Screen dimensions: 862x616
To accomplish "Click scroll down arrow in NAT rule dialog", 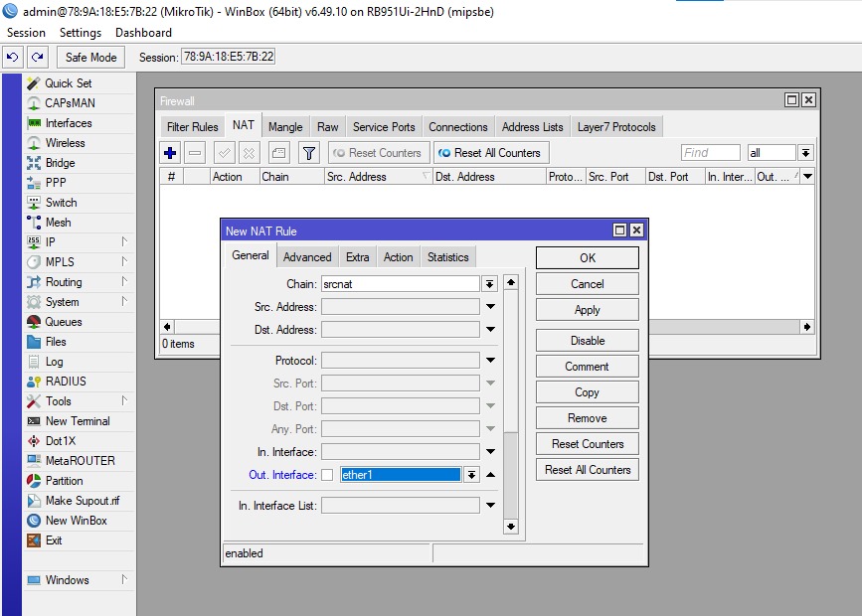I will 511,527.
